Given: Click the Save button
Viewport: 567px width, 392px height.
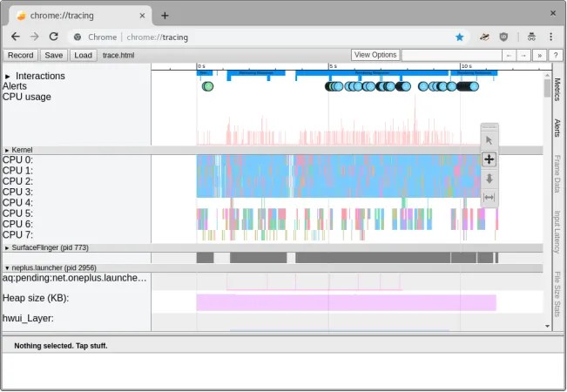Looking at the screenshot, I should point(53,56).
